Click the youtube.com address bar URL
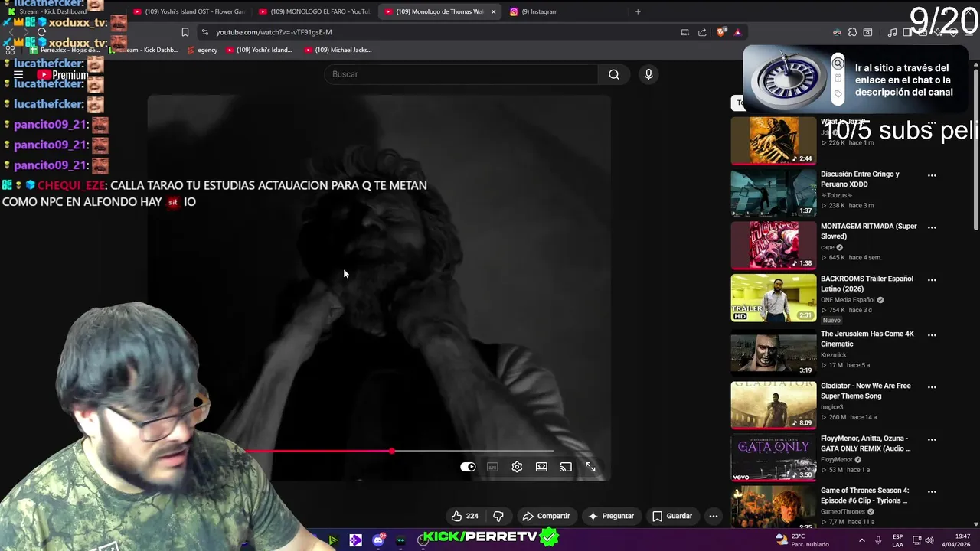The image size is (980, 551). tap(273, 32)
